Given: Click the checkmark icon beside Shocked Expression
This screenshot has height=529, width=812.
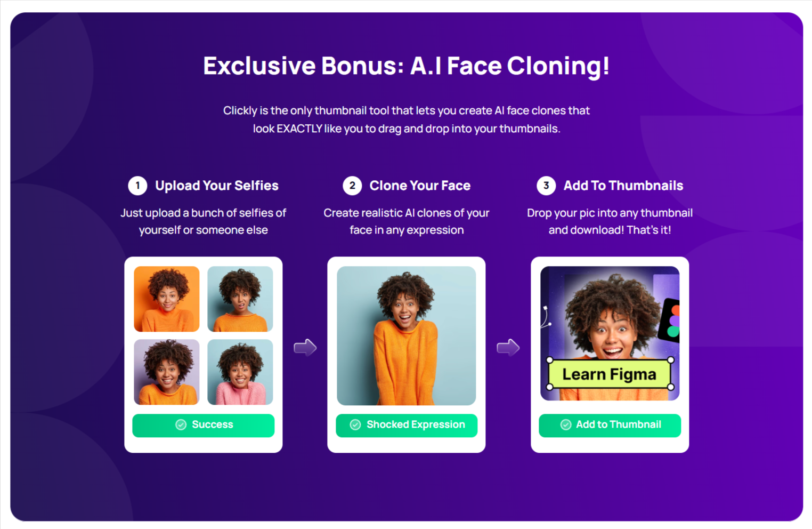Looking at the screenshot, I should coord(355,424).
